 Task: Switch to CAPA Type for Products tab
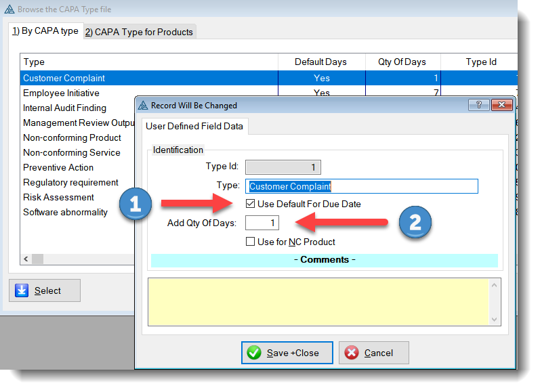139,32
